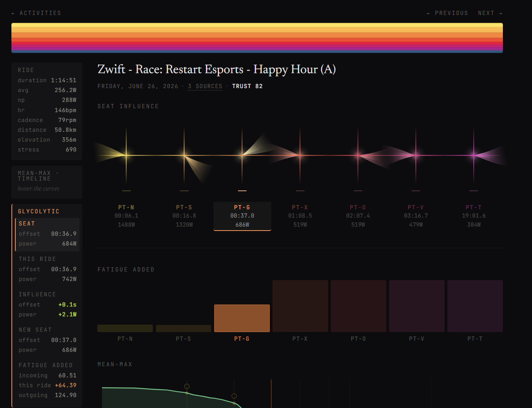Viewport: 532px width, 408px height.
Task: Click the PT-T star marker in seat influence
Action: tap(474, 155)
